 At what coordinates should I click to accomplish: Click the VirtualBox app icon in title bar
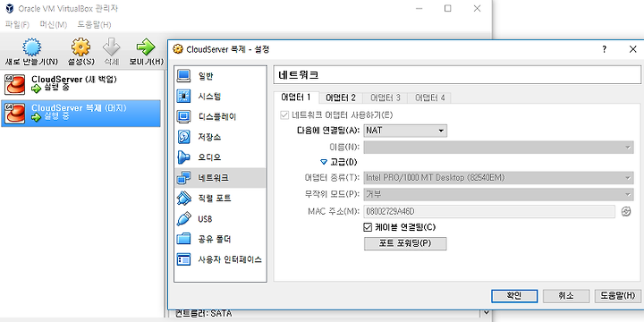tap(9, 9)
